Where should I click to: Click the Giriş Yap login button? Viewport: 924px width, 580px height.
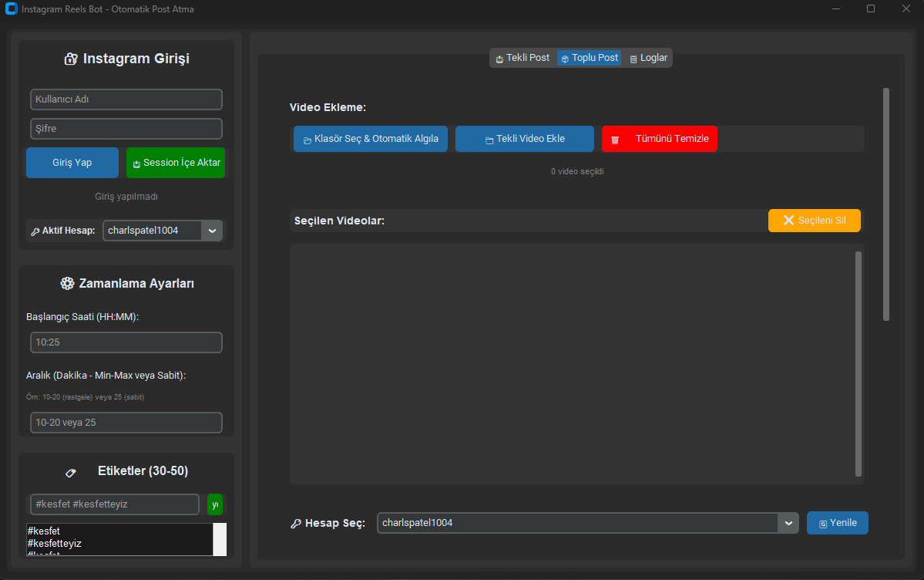(x=72, y=163)
